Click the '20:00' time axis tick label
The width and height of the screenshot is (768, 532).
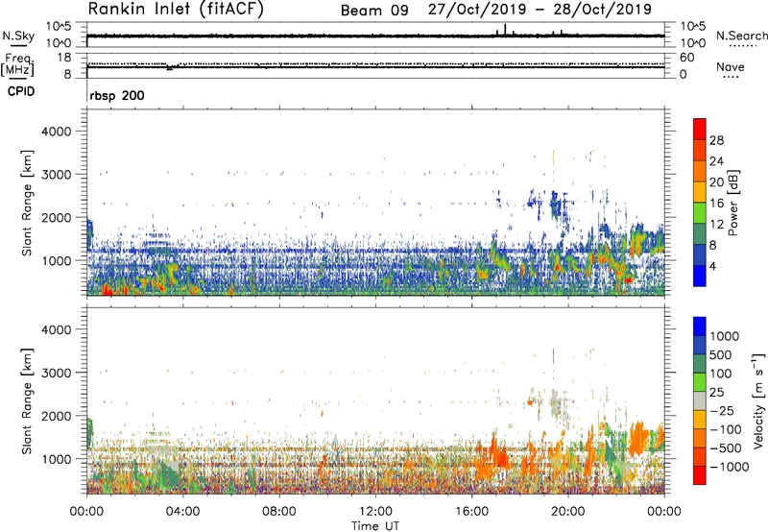pyautogui.click(x=567, y=512)
